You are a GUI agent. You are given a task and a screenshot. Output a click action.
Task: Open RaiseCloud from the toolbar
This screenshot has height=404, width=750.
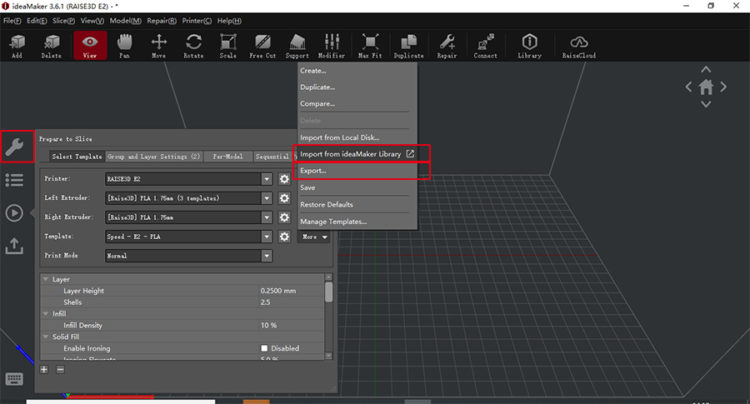[x=579, y=46]
